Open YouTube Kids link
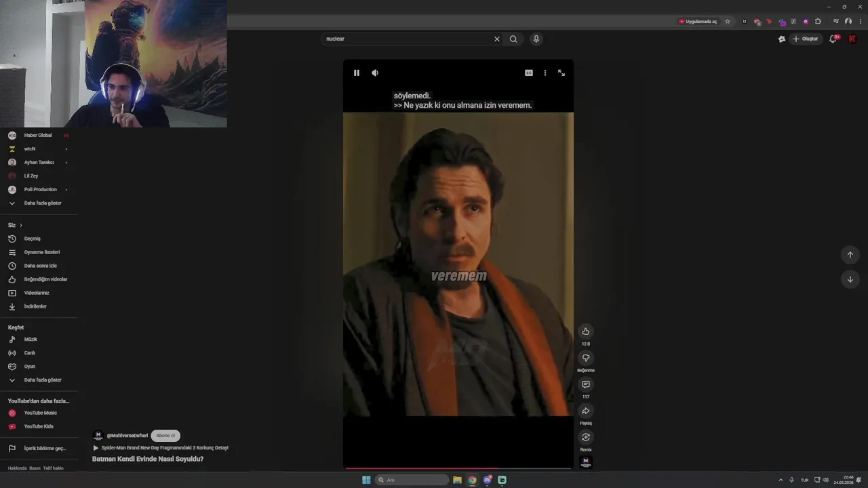Screen dimensions: 868x488 (x=39, y=426)
